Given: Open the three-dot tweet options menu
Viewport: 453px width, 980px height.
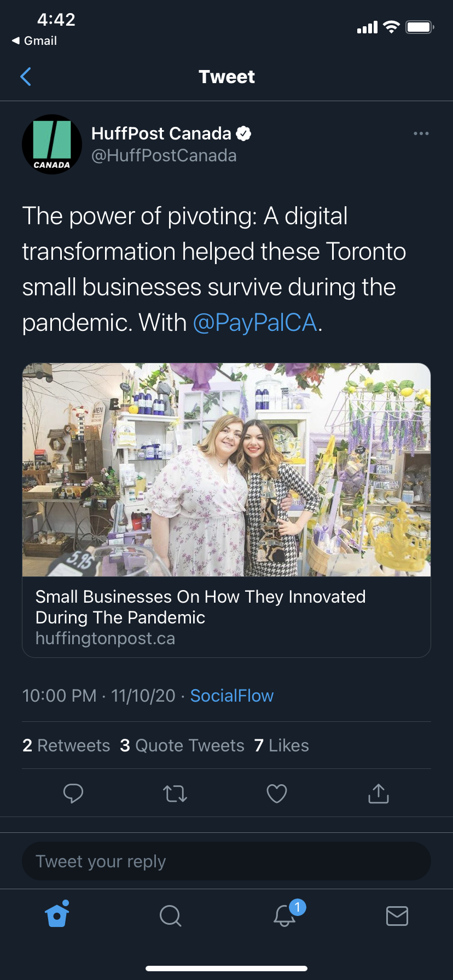Looking at the screenshot, I should pos(421,133).
